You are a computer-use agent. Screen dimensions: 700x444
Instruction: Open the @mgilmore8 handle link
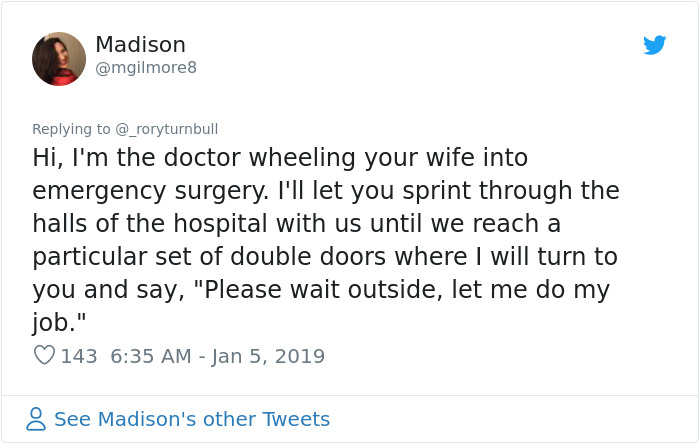point(146,68)
